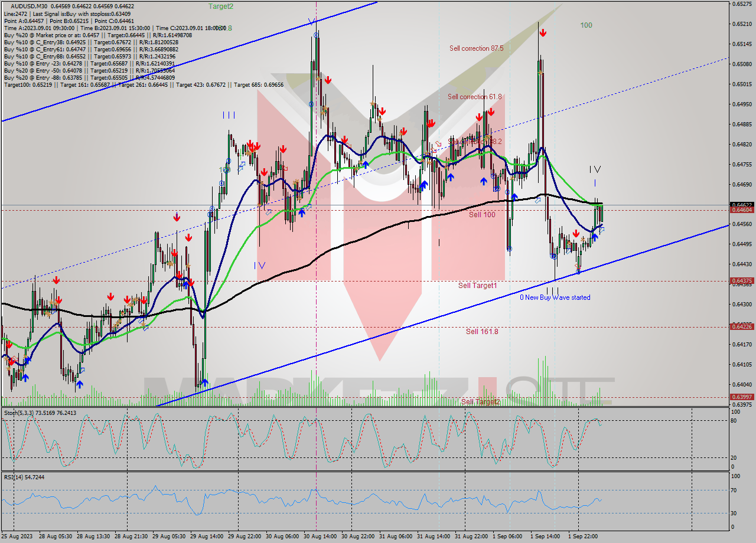The width and height of the screenshot is (756, 543).
Task: Select the 'Sell correction 87.5' label
Action: coord(476,48)
